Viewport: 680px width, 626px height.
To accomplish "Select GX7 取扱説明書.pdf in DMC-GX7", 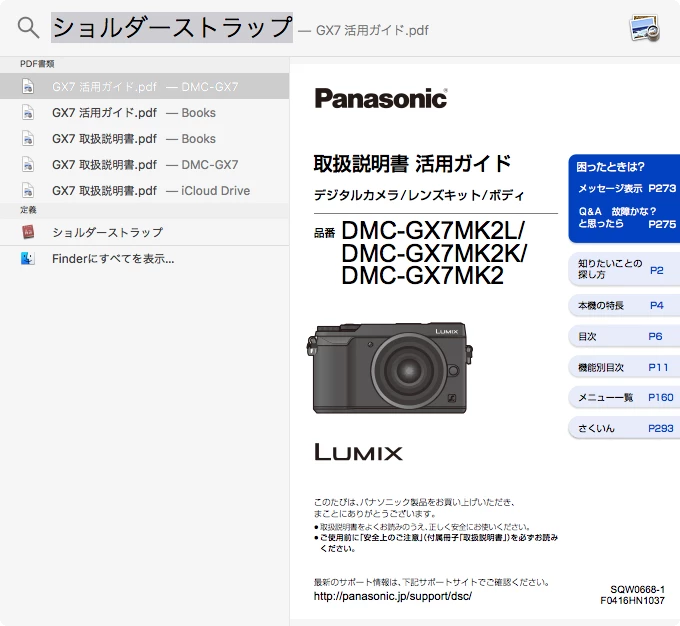I will coord(144,165).
